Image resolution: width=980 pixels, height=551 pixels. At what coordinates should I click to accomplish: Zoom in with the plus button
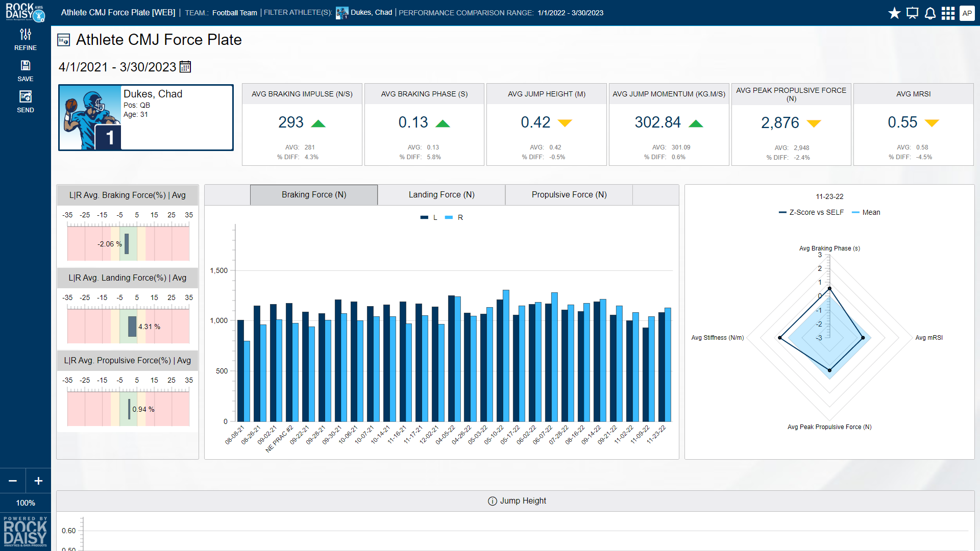click(x=38, y=481)
